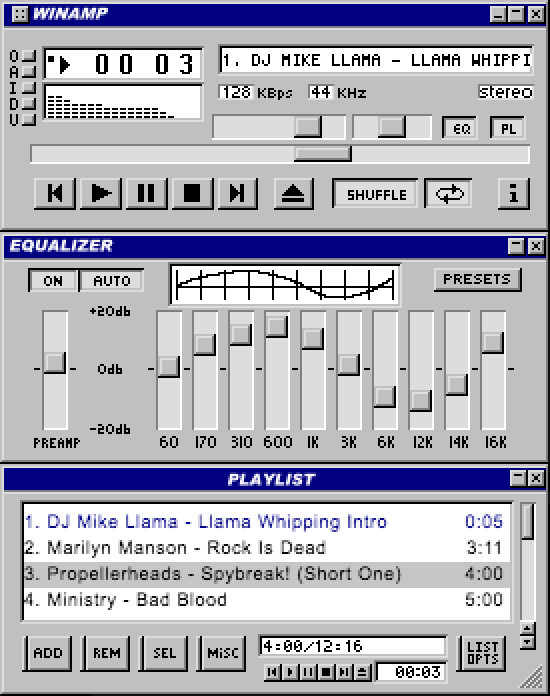Click the playlist mini Pause button

point(308,672)
